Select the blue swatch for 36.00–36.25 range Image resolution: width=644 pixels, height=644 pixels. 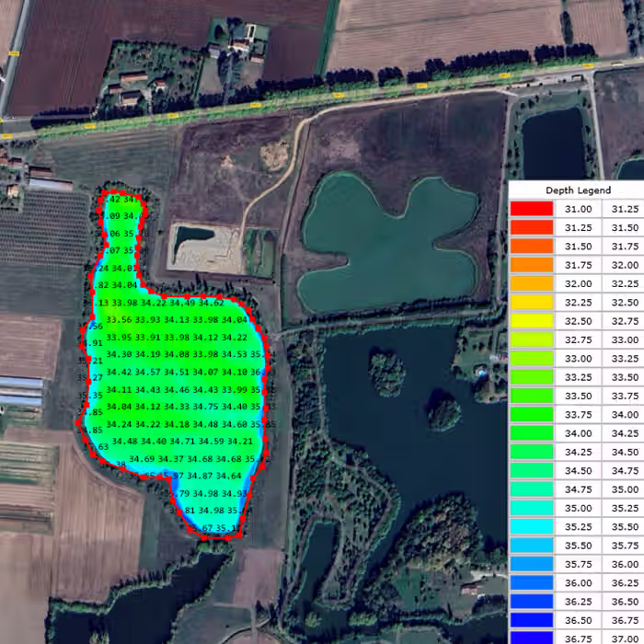532,582
